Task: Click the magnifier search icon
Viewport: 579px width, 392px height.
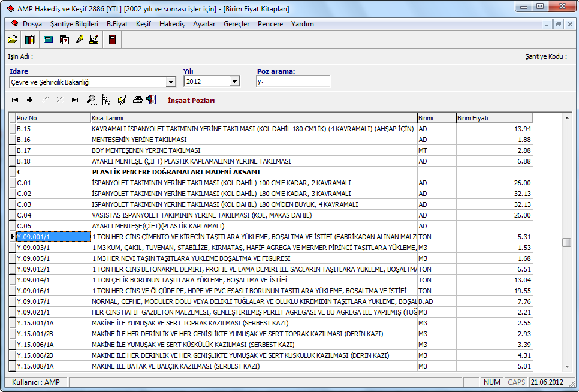Action: click(91, 100)
